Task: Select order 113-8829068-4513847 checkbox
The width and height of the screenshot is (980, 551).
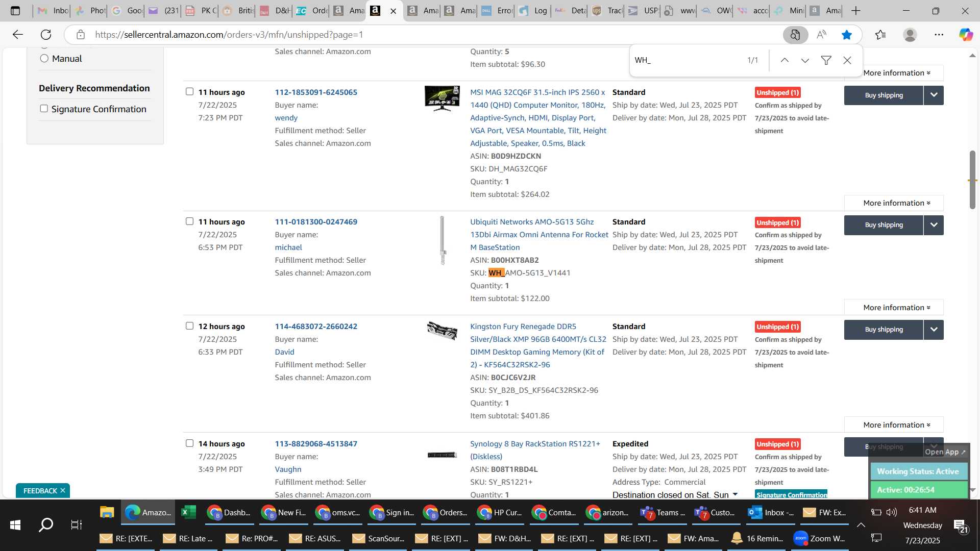Action: coord(189,443)
